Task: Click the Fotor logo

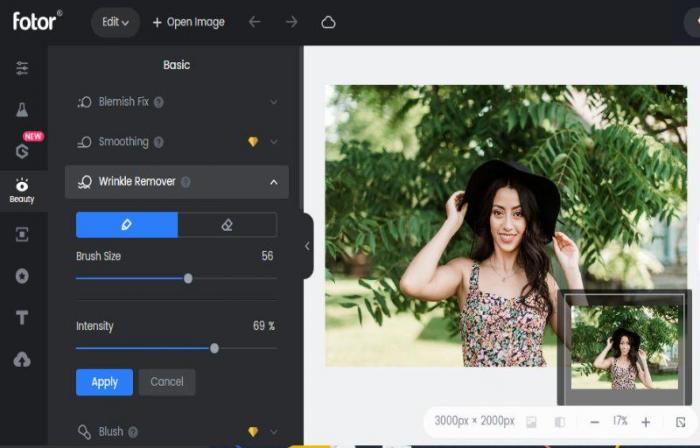Action: coord(38,21)
